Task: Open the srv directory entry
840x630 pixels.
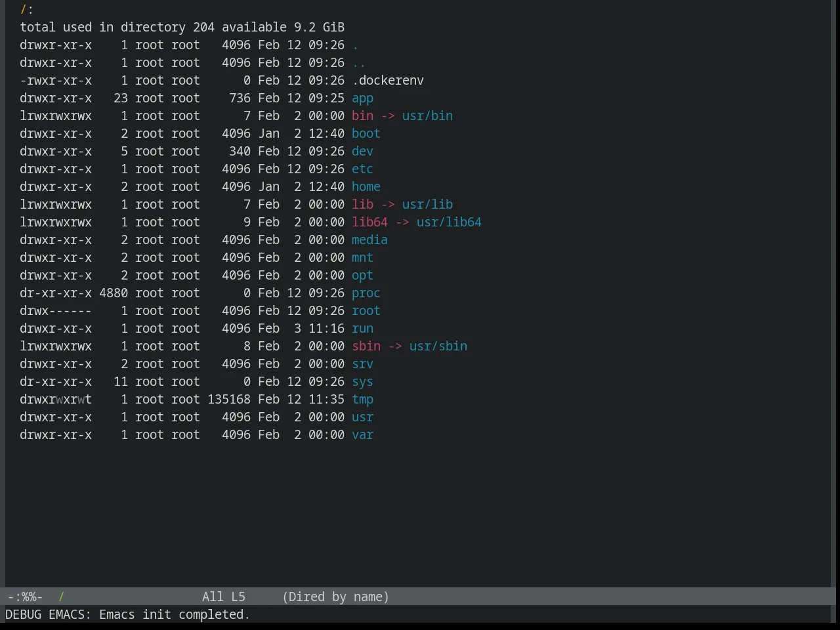Action: (x=362, y=364)
